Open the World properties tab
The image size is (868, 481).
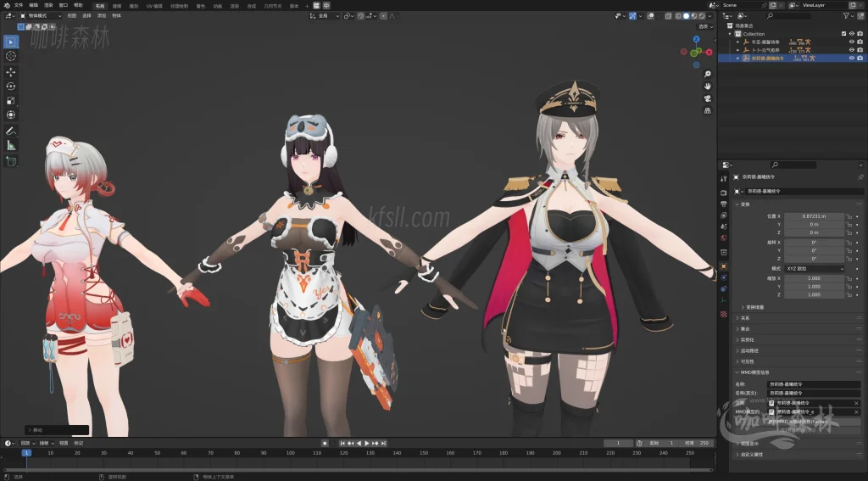[x=724, y=238]
